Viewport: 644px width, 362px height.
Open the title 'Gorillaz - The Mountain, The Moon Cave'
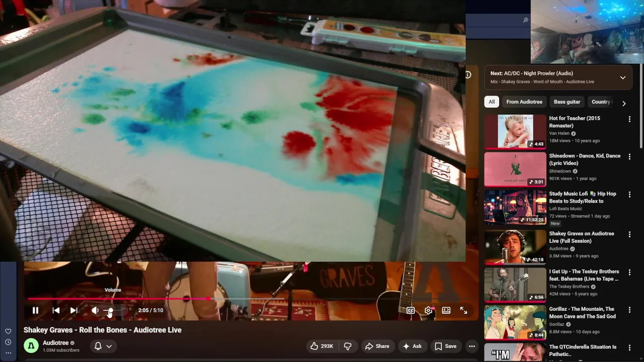[582, 313]
